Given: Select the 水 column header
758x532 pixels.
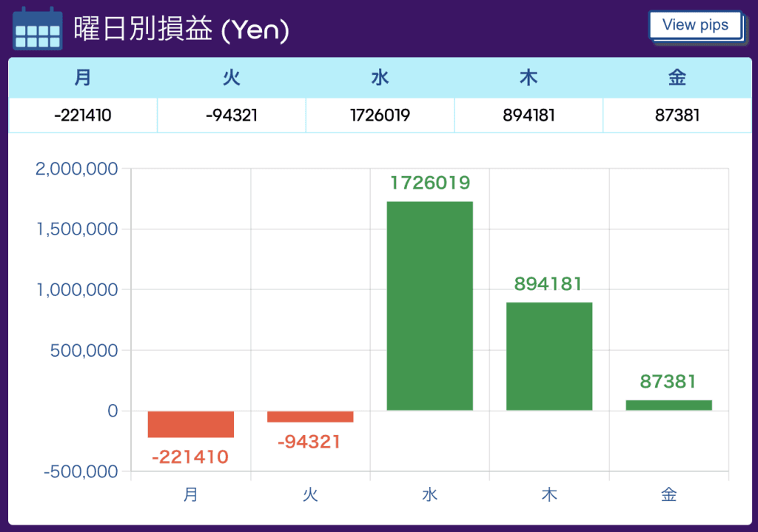Looking at the screenshot, I should (x=380, y=78).
